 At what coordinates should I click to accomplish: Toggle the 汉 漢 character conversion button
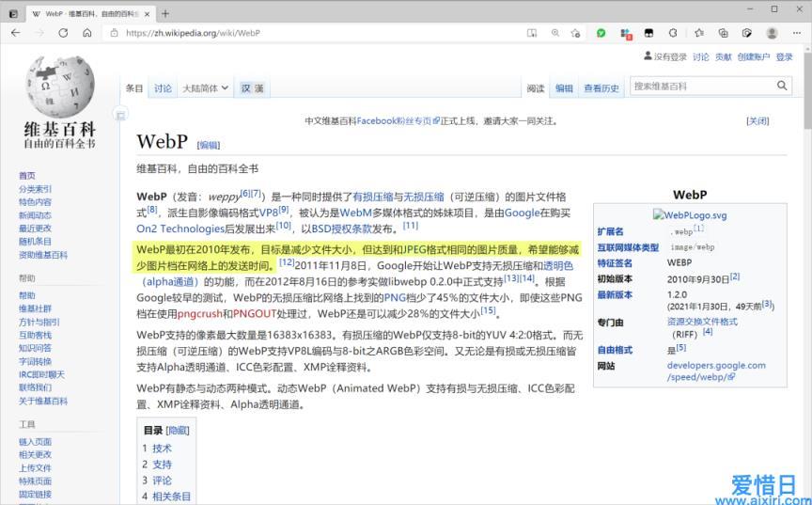point(252,88)
